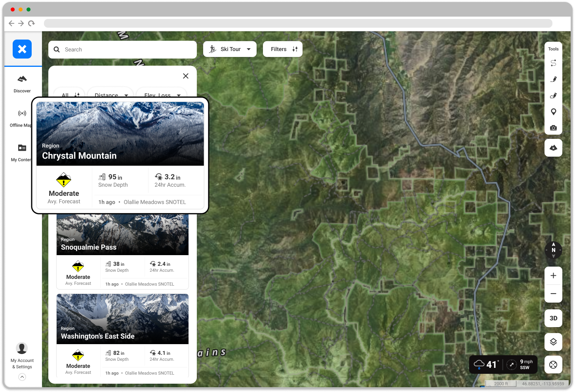This screenshot has height=392, width=575.
Task: Click the search magnifier icon
Action: 57,49
